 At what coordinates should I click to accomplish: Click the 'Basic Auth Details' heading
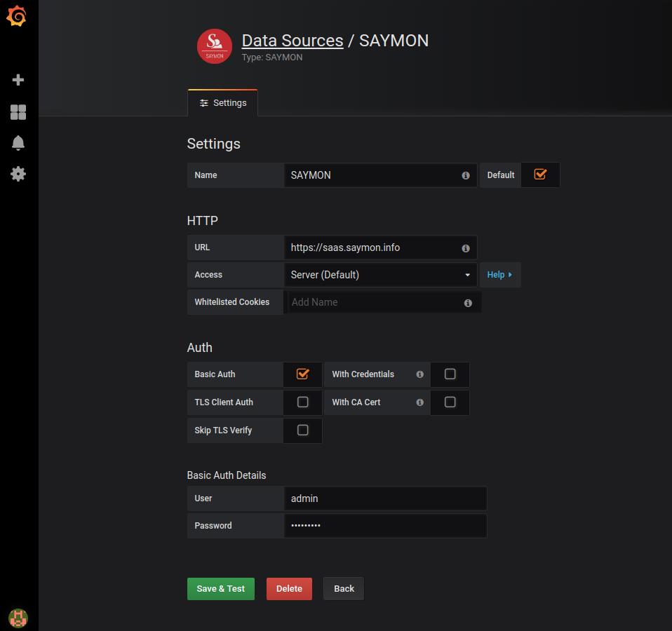tap(227, 475)
